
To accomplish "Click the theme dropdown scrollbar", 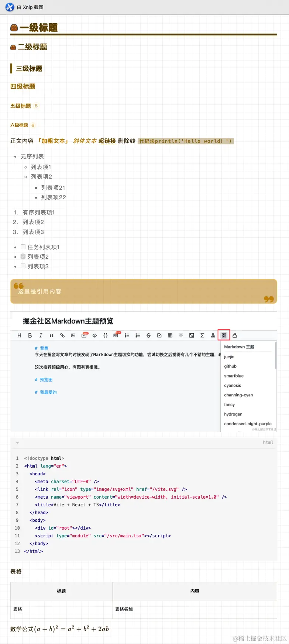I will [276, 355].
